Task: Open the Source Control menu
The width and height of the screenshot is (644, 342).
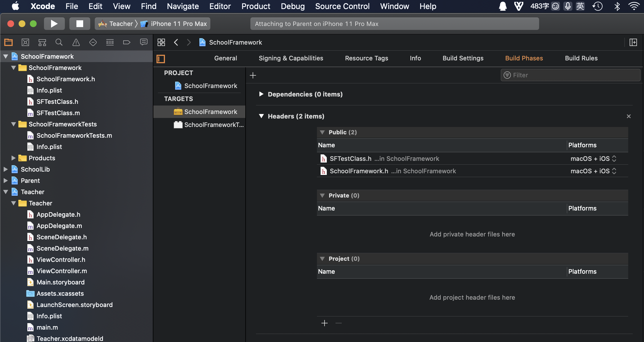Action: coord(342,6)
